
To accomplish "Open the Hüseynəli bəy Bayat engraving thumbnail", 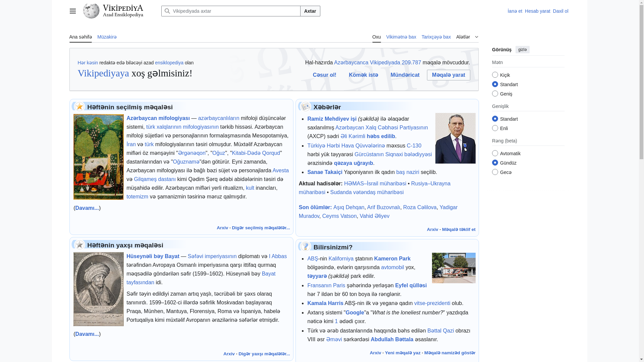I will [x=99, y=289].
